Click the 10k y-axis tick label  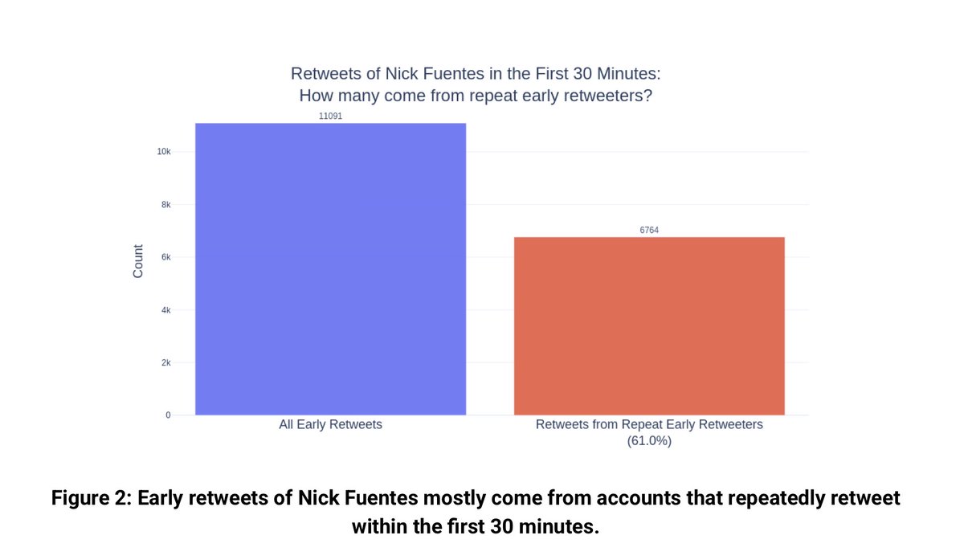163,152
